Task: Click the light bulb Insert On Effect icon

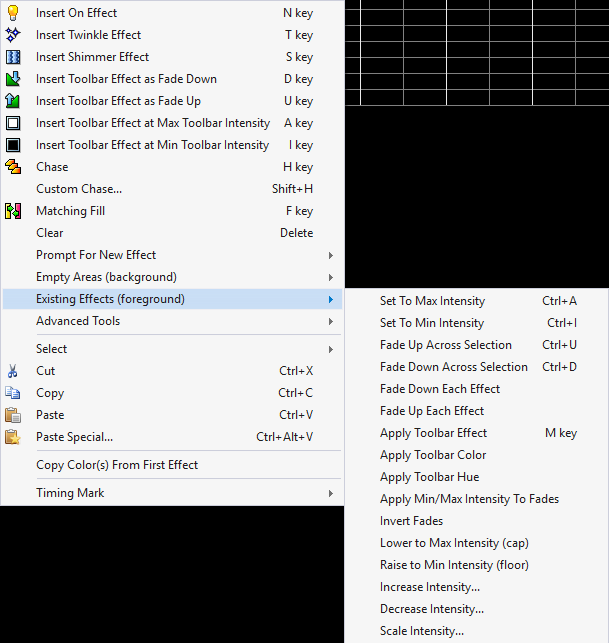Action: pyautogui.click(x=13, y=13)
